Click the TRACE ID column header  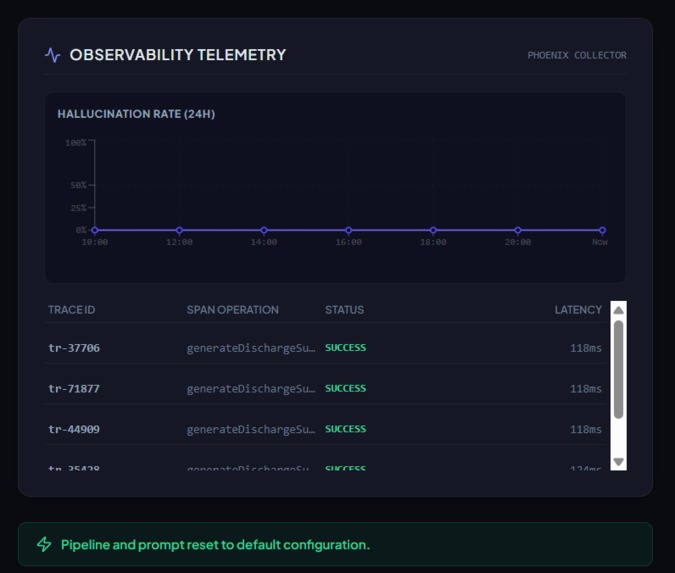71,310
